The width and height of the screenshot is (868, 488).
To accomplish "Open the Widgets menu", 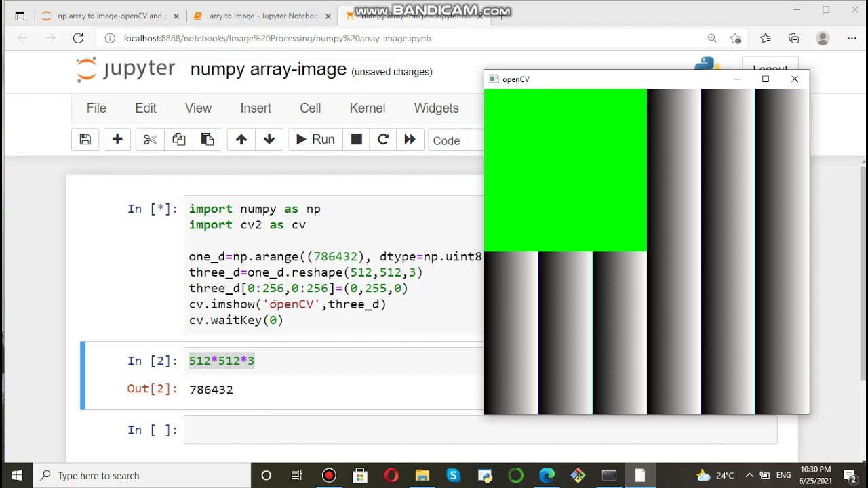I will coord(437,108).
